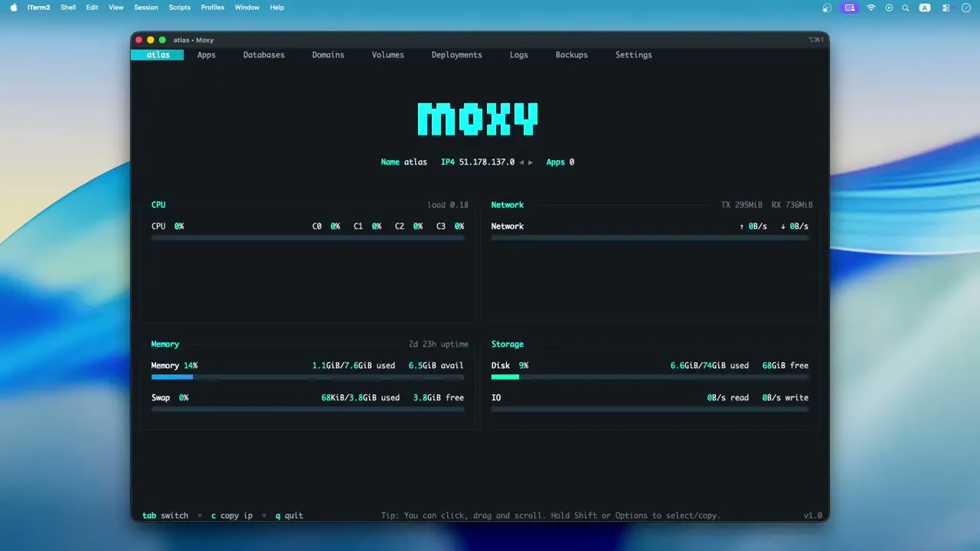This screenshot has width=980, height=551.
Task: Click the IO activity bar
Action: 650,409
